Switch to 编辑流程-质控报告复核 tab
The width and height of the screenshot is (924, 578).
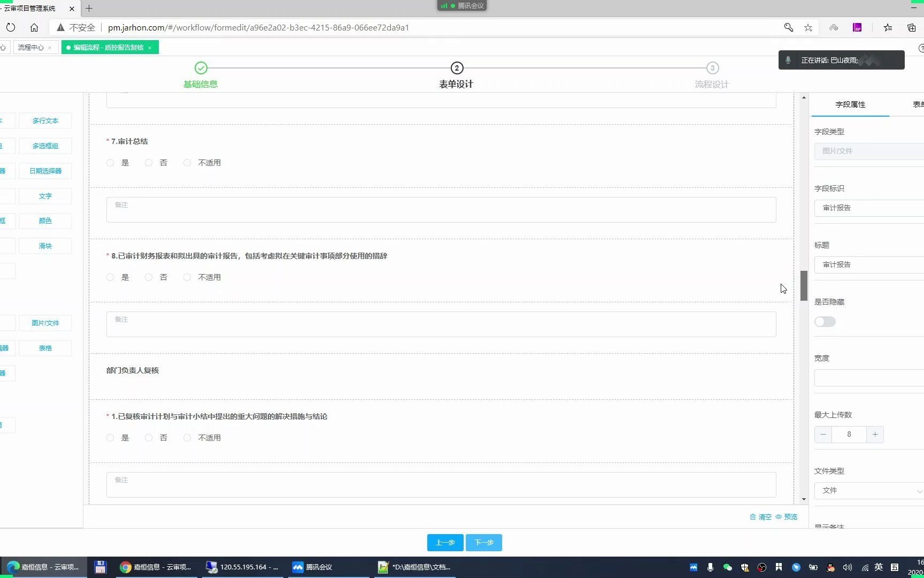(109, 48)
